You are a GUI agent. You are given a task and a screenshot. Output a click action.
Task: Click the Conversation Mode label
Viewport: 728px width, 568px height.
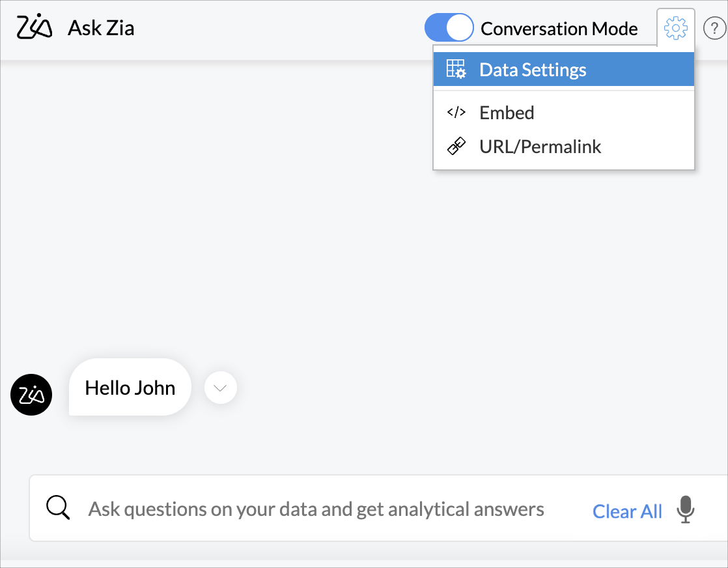(x=559, y=29)
